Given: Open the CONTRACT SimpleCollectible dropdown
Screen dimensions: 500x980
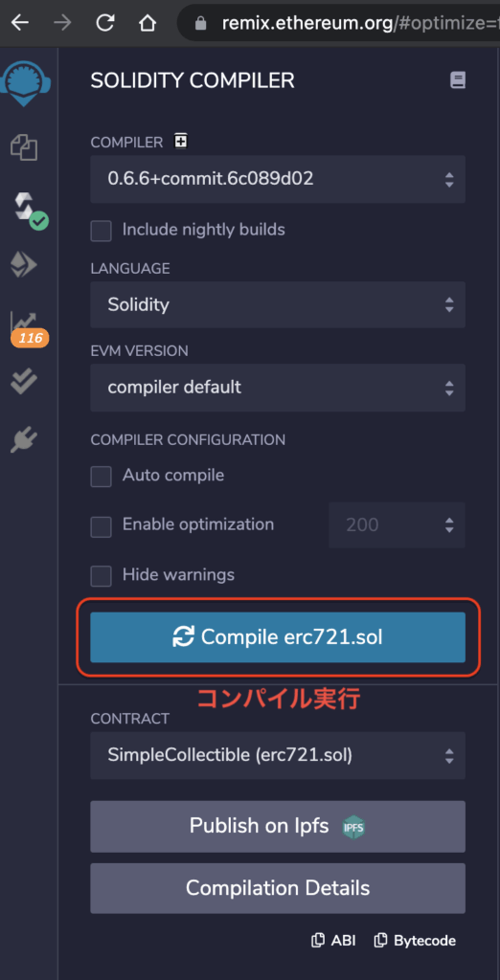Looking at the screenshot, I should [x=278, y=756].
